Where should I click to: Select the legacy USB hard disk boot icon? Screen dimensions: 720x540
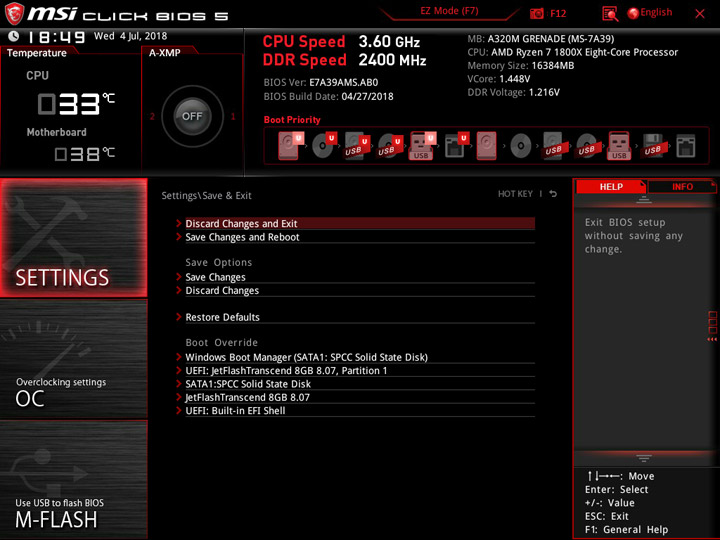point(553,146)
